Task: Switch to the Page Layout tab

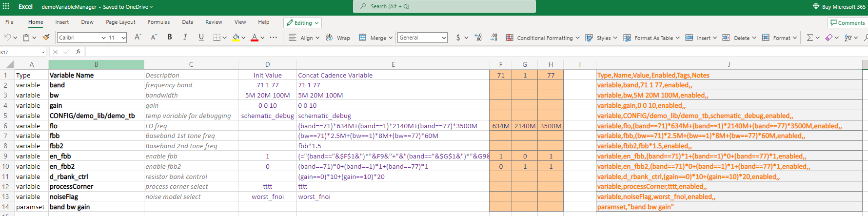Action: (120, 22)
